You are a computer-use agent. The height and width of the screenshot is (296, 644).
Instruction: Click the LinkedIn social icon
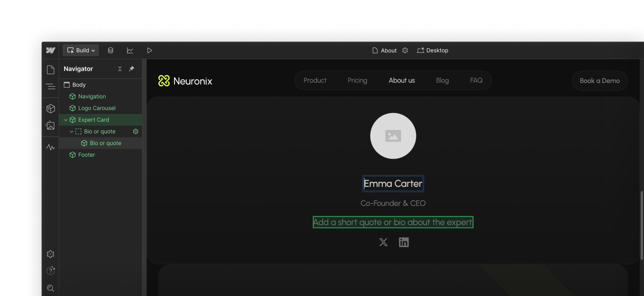tap(404, 242)
